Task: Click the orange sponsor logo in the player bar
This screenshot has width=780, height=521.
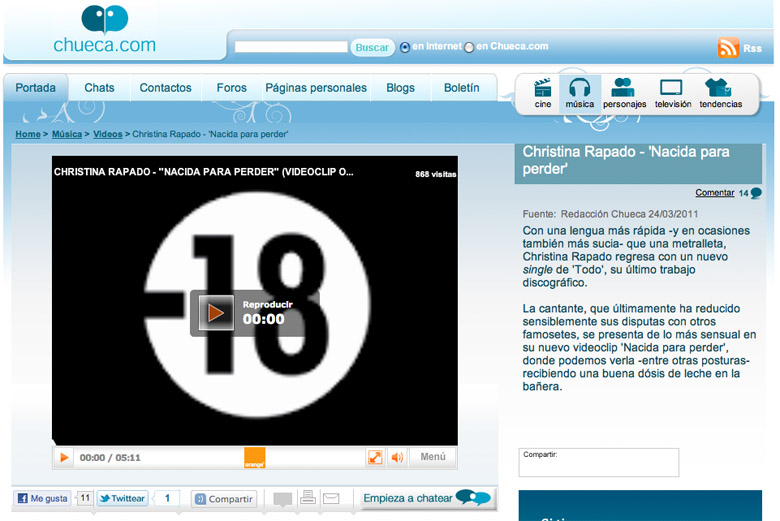Action: pyautogui.click(x=254, y=458)
